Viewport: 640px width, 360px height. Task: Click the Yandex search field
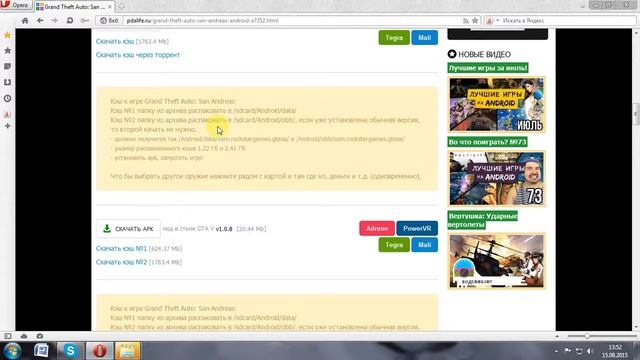[567, 20]
